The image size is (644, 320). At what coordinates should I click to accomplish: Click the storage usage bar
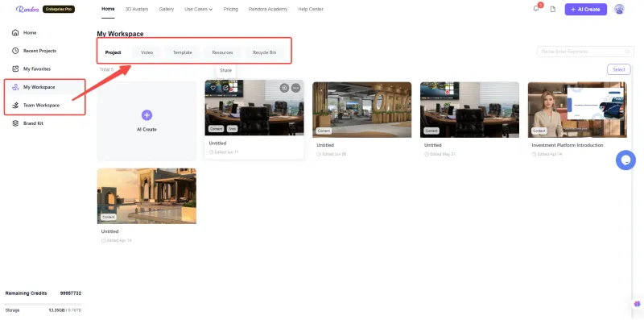point(43,304)
